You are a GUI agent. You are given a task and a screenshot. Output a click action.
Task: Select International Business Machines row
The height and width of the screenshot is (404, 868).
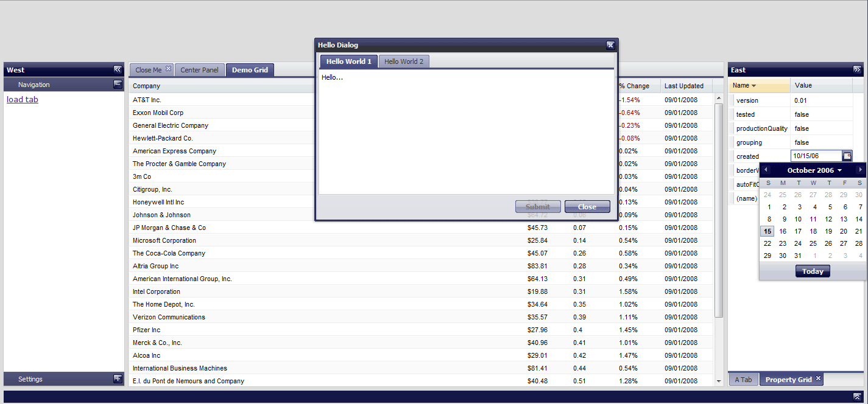click(x=420, y=368)
